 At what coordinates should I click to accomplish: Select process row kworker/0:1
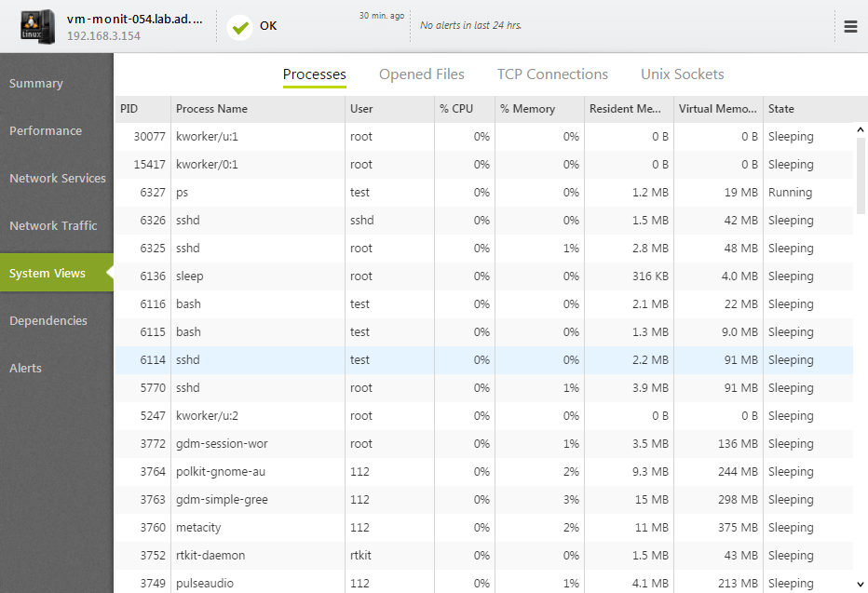pyautogui.click(x=483, y=164)
